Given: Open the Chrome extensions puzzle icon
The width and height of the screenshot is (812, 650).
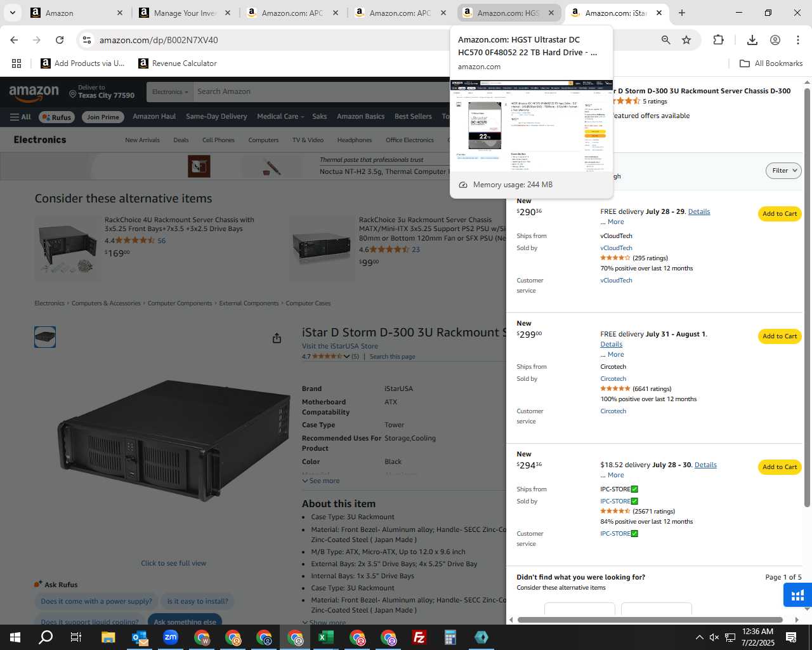Looking at the screenshot, I should click(x=718, y=40).
